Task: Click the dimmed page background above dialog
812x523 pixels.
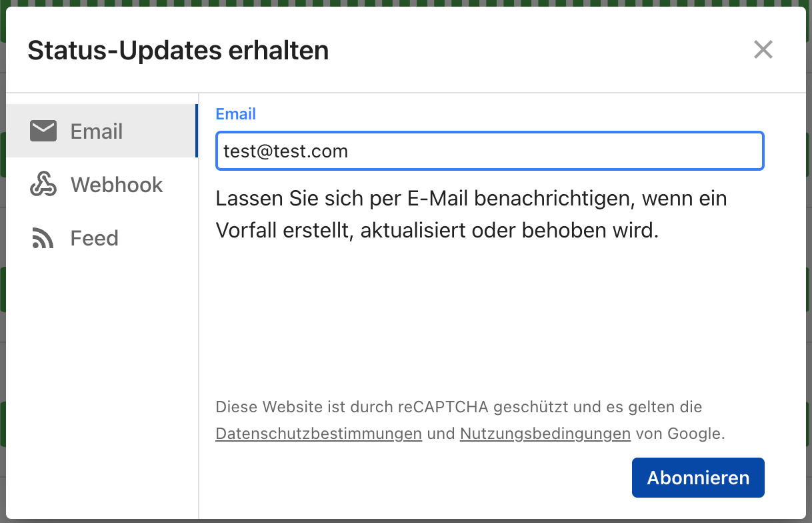Action: [x=406, y=3]
